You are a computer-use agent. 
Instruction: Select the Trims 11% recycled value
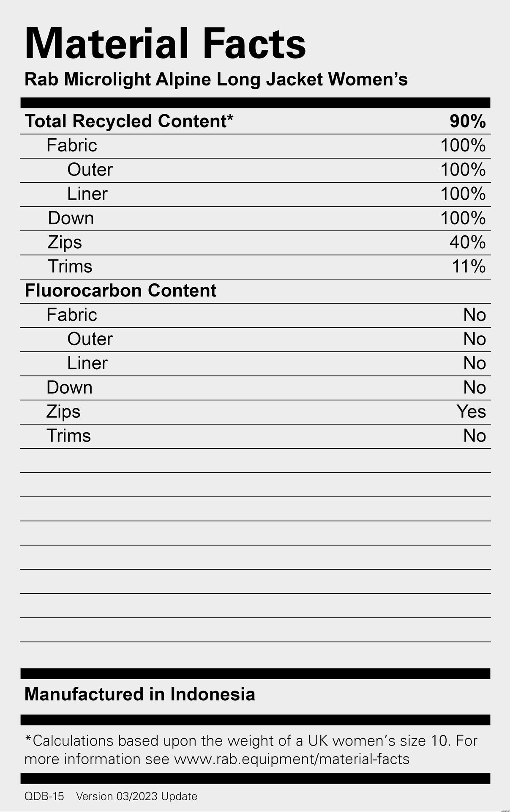click(x=469, y=266)
